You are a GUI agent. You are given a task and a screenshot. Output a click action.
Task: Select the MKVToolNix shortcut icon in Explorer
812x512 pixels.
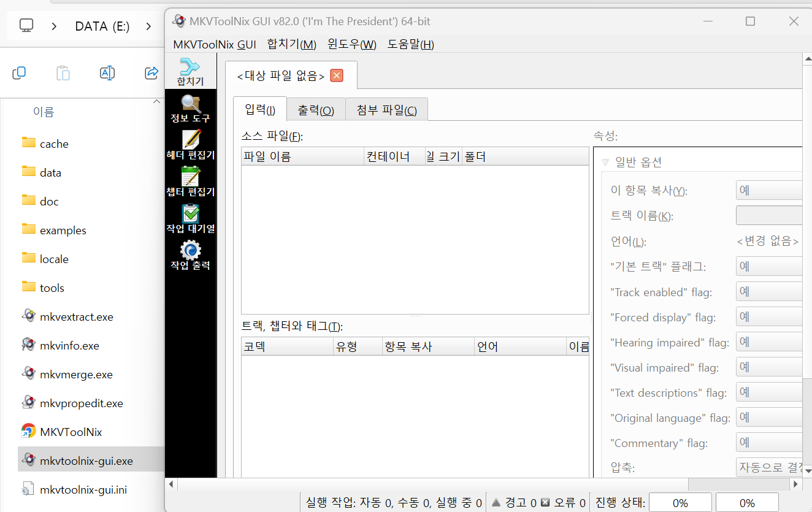[28, 431]
